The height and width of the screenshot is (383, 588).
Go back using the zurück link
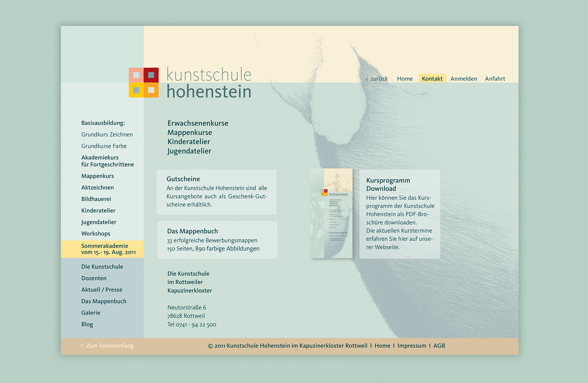click(x=377, y=79)
